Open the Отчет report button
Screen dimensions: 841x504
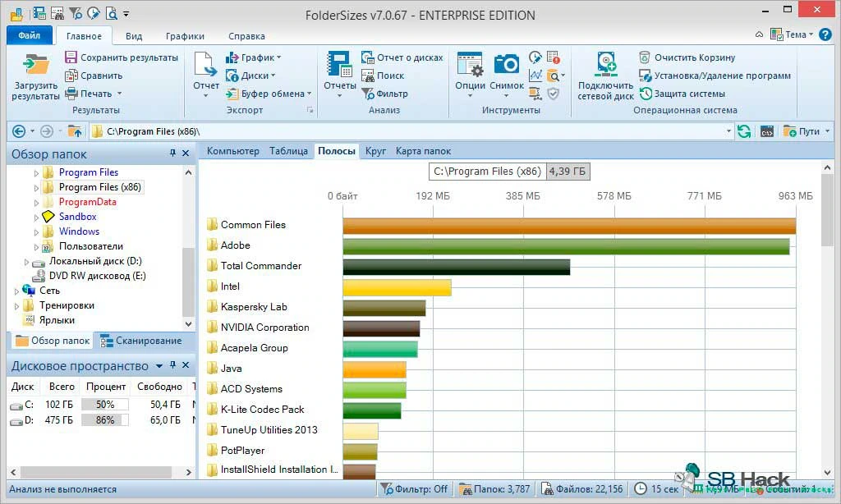206,76
